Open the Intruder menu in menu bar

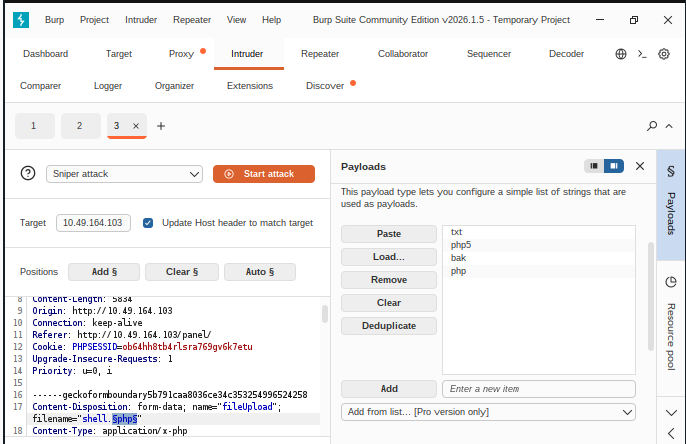141,19
